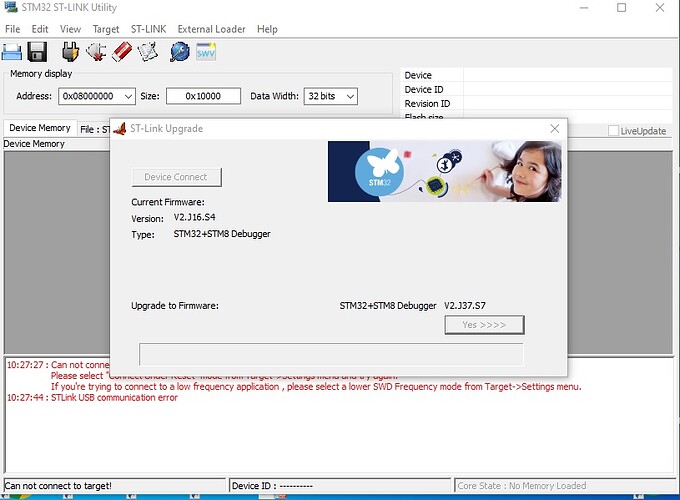The height and width of the screenshot is (500, 680).
Task: Open the External Loader menu
Action: 211,29
